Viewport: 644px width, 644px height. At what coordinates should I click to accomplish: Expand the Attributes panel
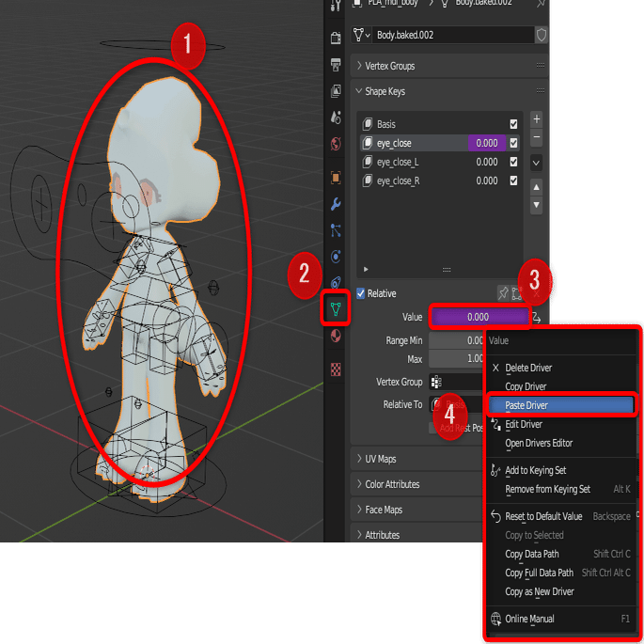(x=359, y=535)
